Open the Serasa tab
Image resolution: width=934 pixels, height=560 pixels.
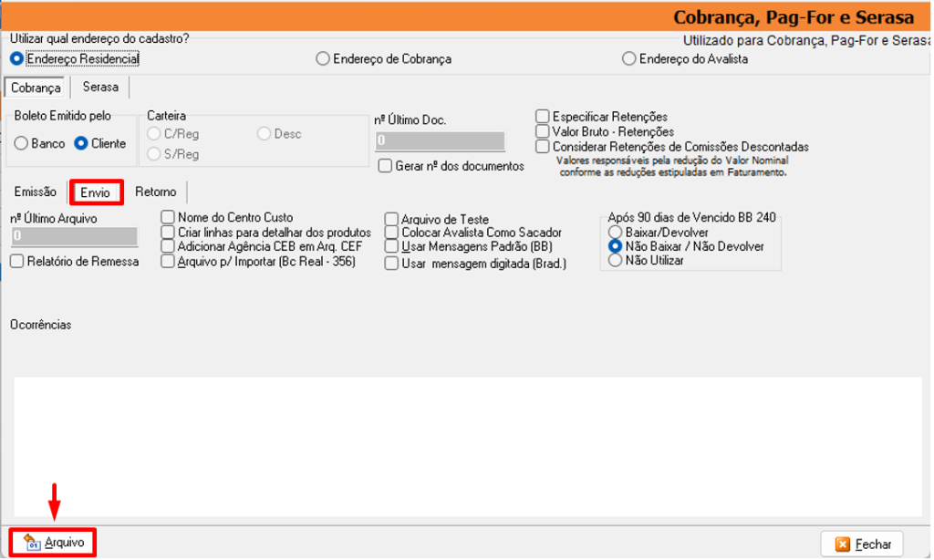(100, 87)
